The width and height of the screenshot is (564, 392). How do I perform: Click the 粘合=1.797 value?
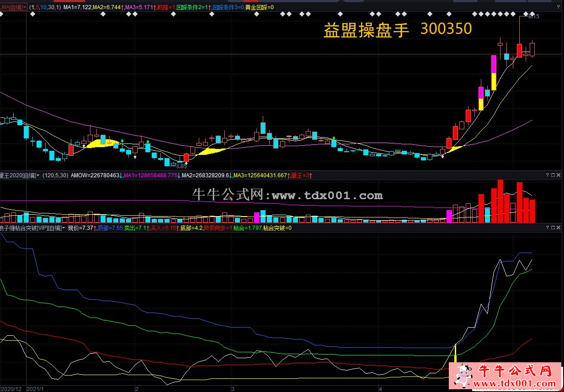coord(248,228)
